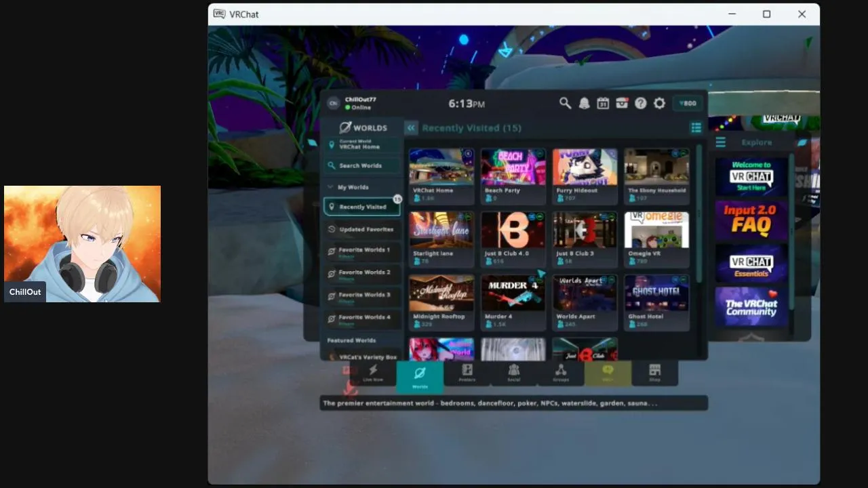Screen dimensions: 868x488
Task: Open the Beach Party world card
Action: [513, 176]
